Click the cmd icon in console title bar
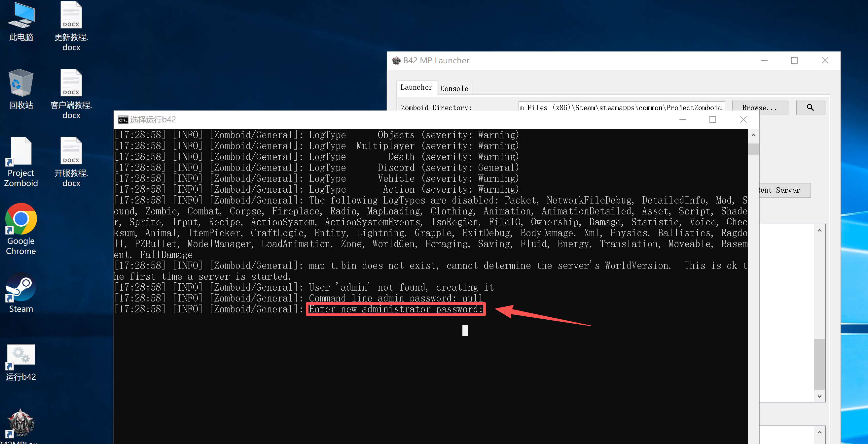This screenshot has width=868, height=444. [123, 119]
